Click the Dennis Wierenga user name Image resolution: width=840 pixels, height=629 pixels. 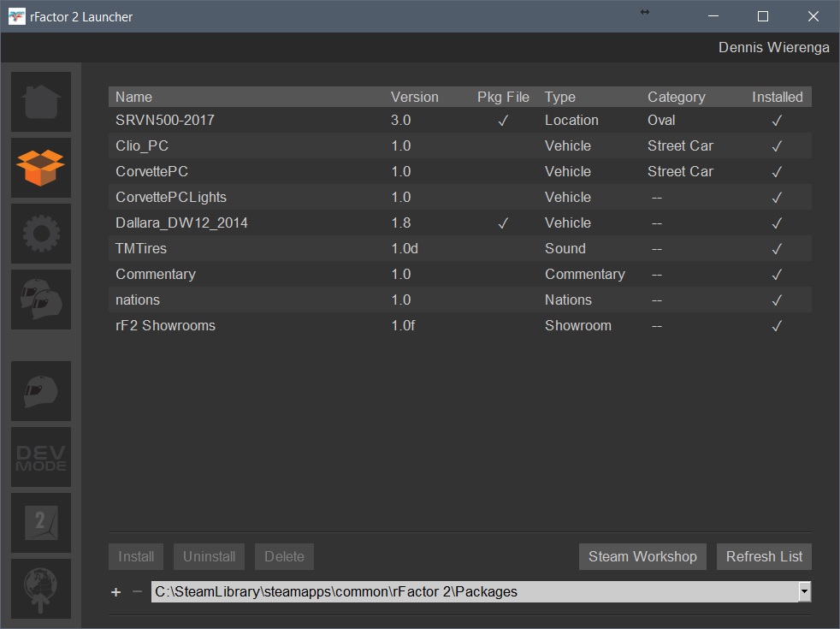tap(773, 48)
